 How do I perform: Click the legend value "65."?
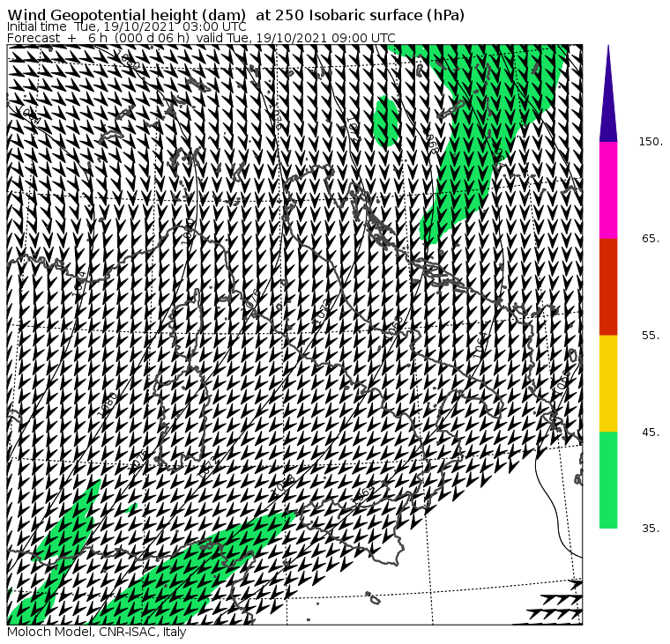(x=651, y=238)
